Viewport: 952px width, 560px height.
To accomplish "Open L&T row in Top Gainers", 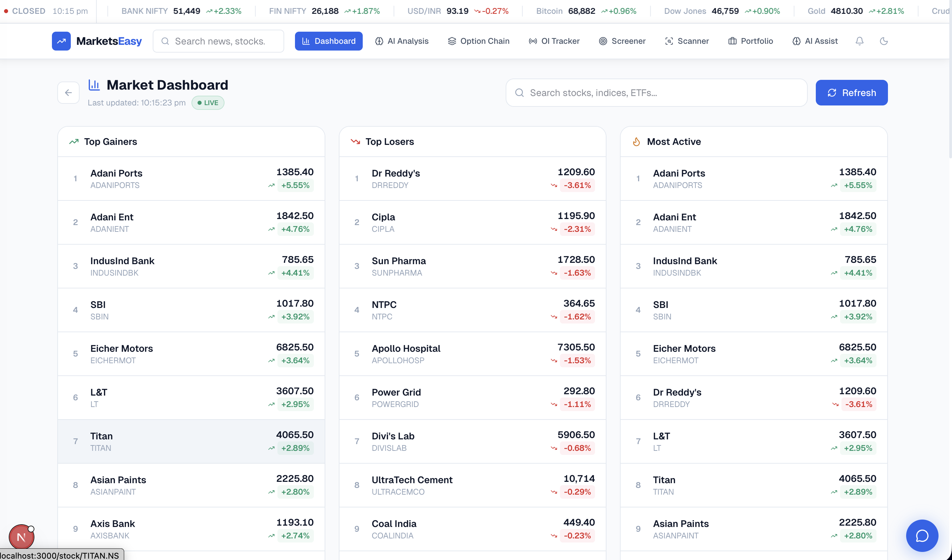I will pos(191,398).
